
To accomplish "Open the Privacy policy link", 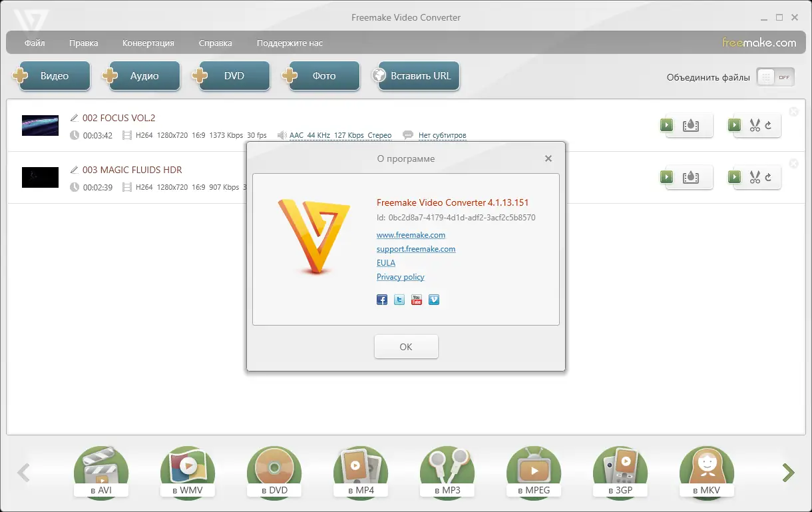I will pos(400,277).
